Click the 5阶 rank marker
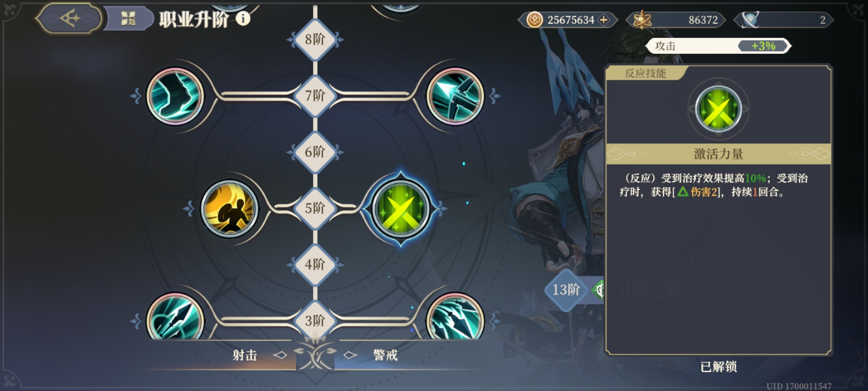Image resolution: width=868 pixels, height=391 pixels. click(x=315, y=208)
